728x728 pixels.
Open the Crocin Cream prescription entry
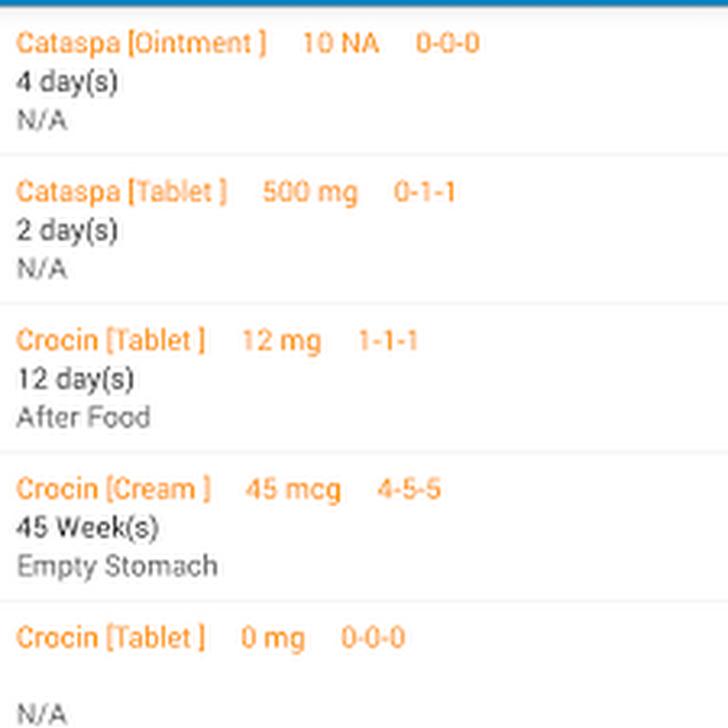click(113, 489)
